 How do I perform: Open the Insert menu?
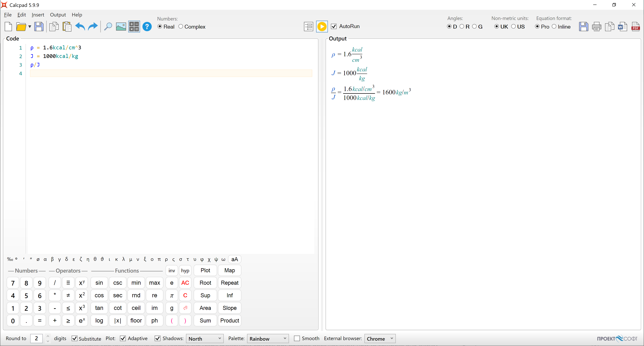[x=38, y=15]
